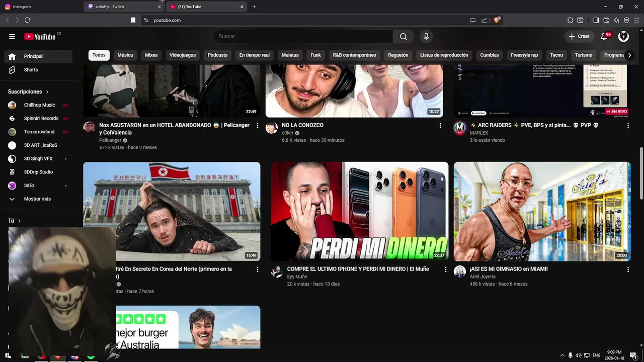644x362 pixels.
Task: Open the 3D Singh VFX subscription
Action: tap(38, 159)
